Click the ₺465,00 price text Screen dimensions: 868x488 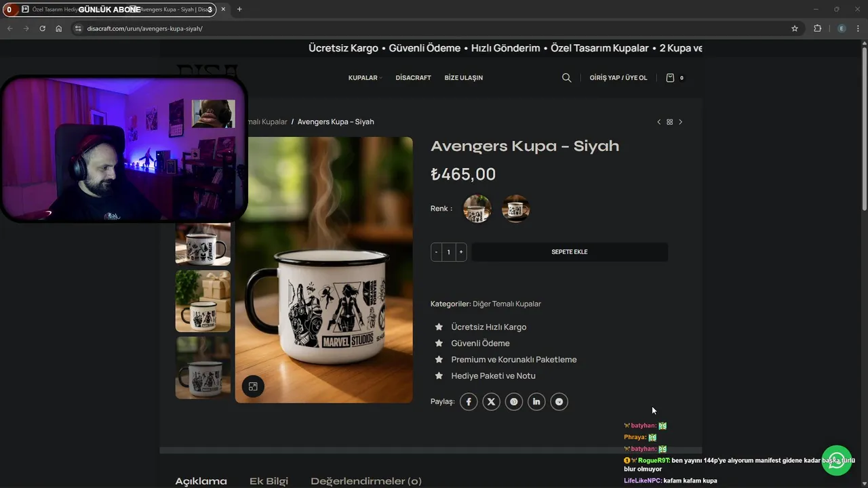pyautogui.click(x=463, y=174)
